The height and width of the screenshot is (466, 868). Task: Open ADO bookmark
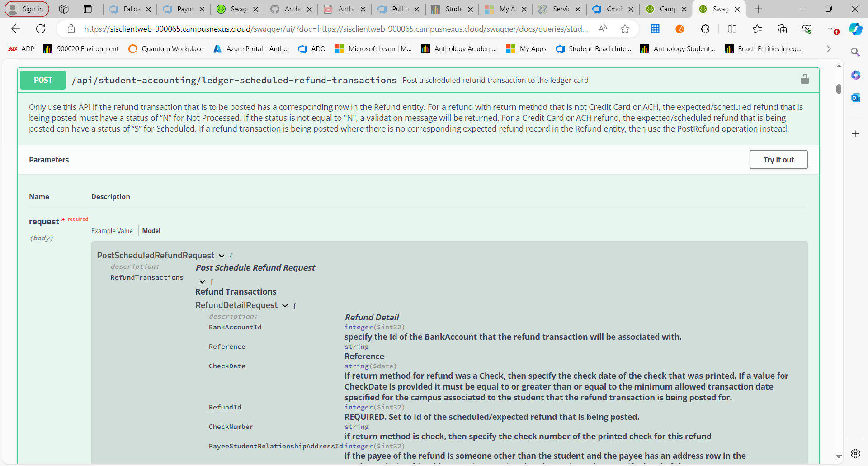pyautogui.click(x=312, y=49)
